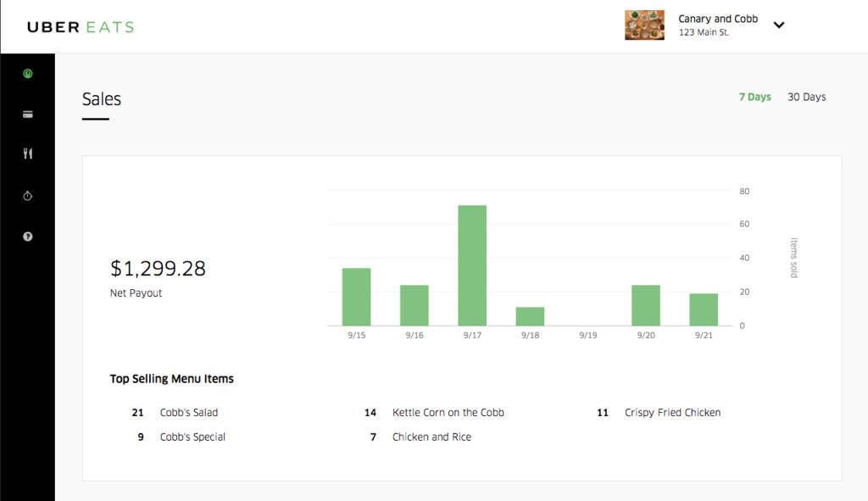Select the Canary and Cobb restaurant name
The image size is (868, 501).
[718, 19]
